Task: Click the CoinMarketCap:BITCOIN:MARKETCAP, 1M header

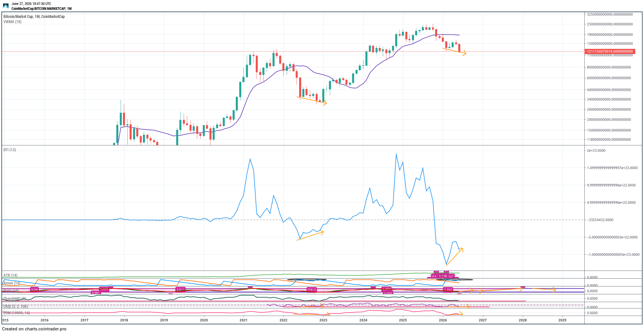Action: pyautogui.click(x=41, y=9)
